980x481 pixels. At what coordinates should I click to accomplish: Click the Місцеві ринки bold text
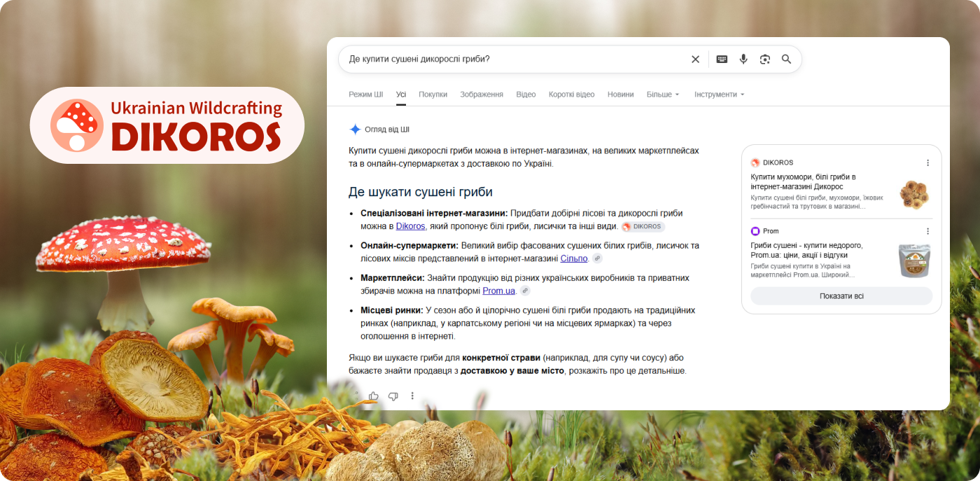[x=392, y=310]
